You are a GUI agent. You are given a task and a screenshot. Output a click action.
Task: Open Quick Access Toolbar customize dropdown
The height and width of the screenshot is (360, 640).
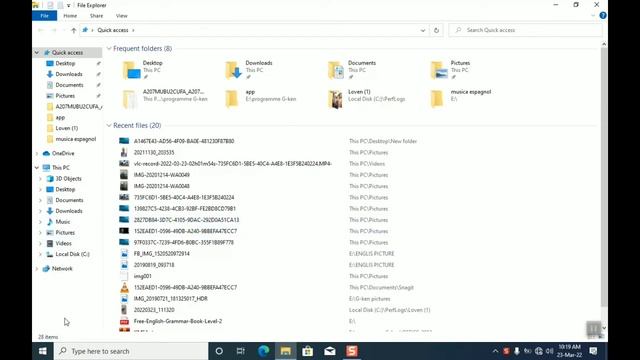[x=68, y=5]
